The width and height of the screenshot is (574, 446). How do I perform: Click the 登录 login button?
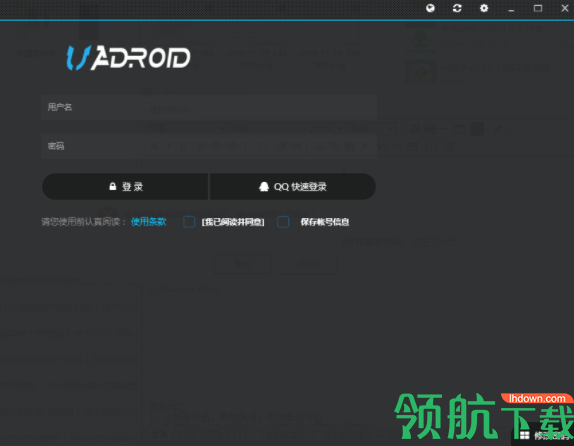coord(125,187)
